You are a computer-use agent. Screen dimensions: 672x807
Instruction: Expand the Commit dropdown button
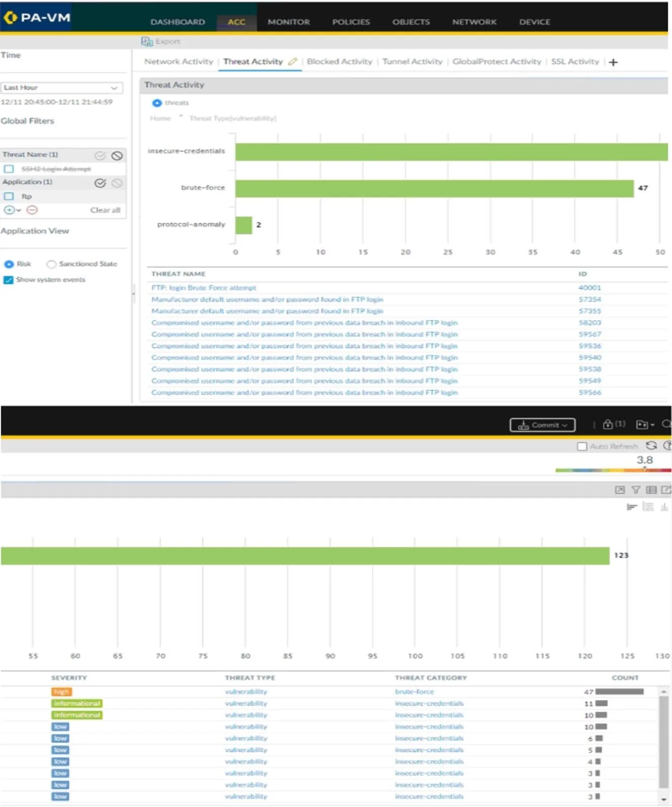pos(542,425)
